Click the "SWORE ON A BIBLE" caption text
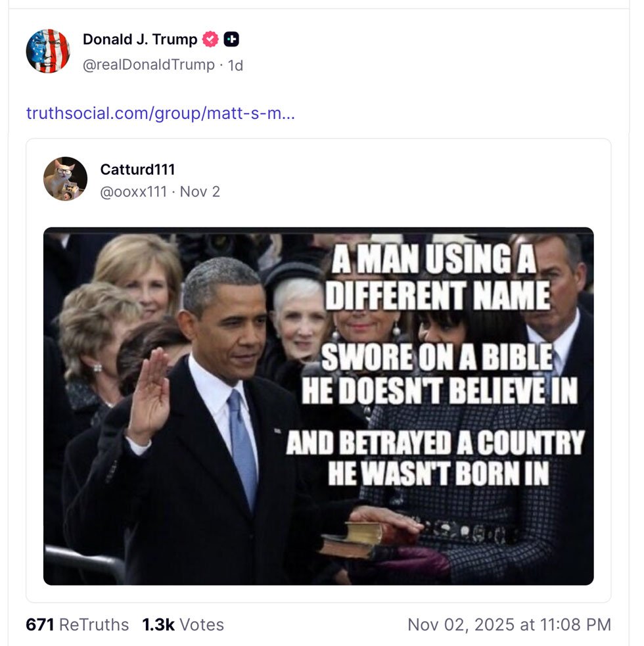This screenshot has width=644, height=646. [x=437, y=359]
